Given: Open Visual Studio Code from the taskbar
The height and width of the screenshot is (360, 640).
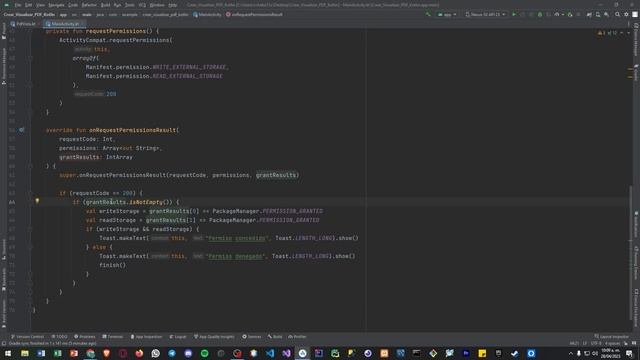Looking at the screenshot, I should tap(270, 353).
